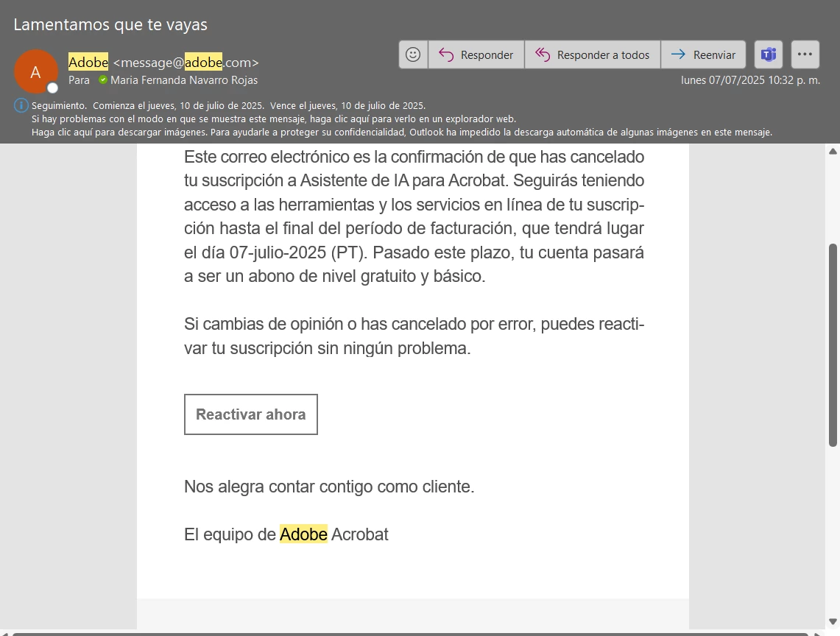Click the vertical scrollbar thumb
The height and width of the screenshot is (636, 840).
tap(833, 345)
